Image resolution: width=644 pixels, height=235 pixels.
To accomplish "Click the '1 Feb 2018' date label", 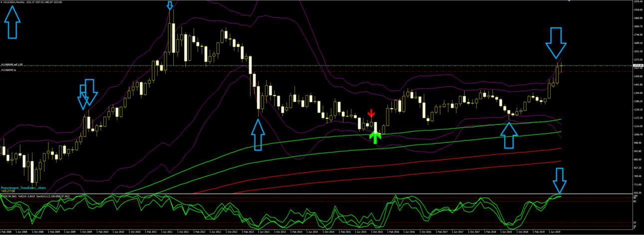I will [x=491, y=232].
